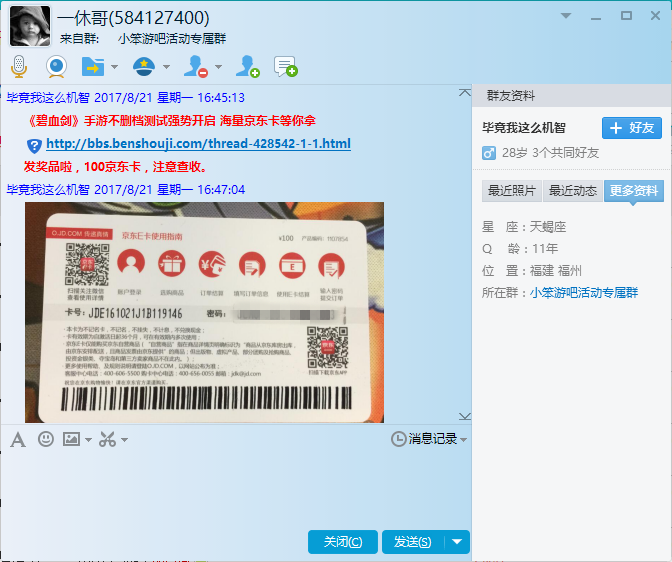Click the title 一休哥(584127400)
This screenshot has width=672, height=562.
point(133,18)
